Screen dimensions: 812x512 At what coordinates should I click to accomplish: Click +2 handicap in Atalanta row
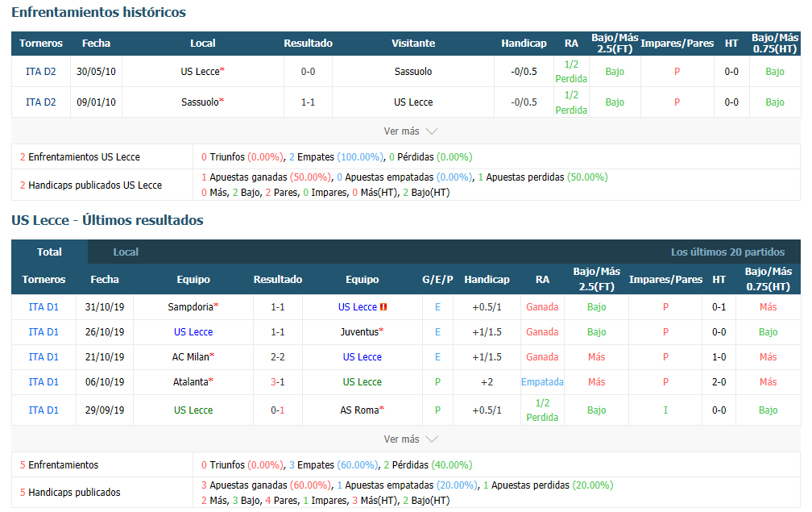click(487, 381)
